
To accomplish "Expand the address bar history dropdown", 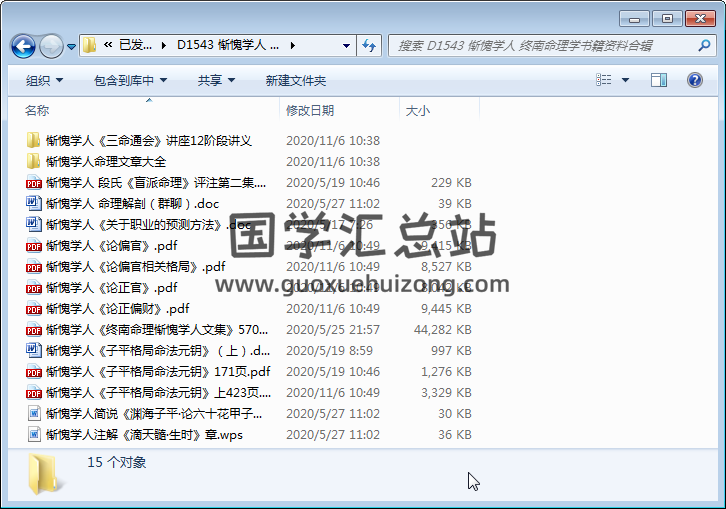I will click(x=346, y=45).
